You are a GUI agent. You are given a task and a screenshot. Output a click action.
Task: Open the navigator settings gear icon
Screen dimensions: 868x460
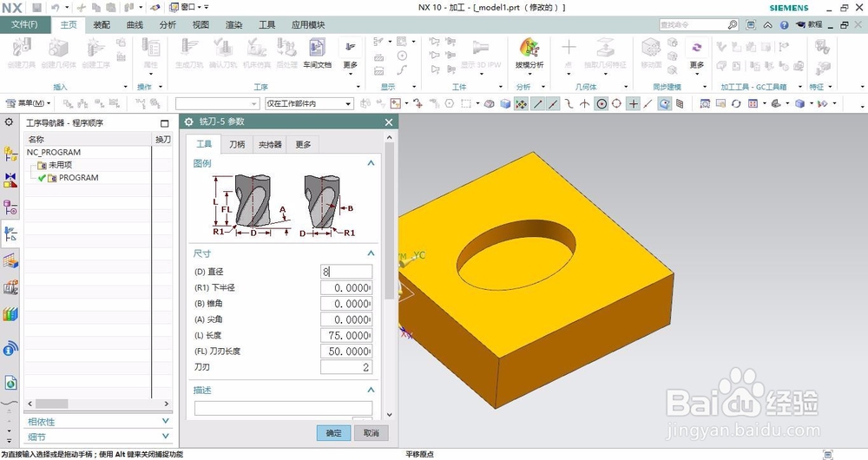click(x=9, y=122)
